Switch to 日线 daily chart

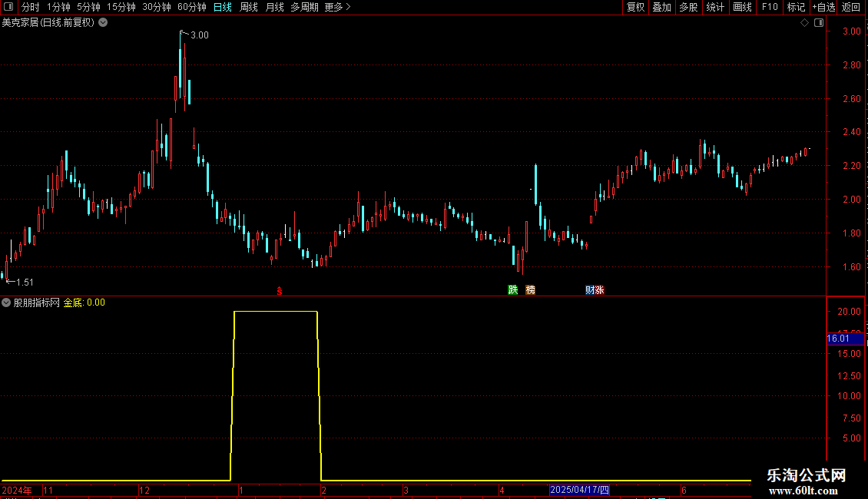tap(223, 7)
